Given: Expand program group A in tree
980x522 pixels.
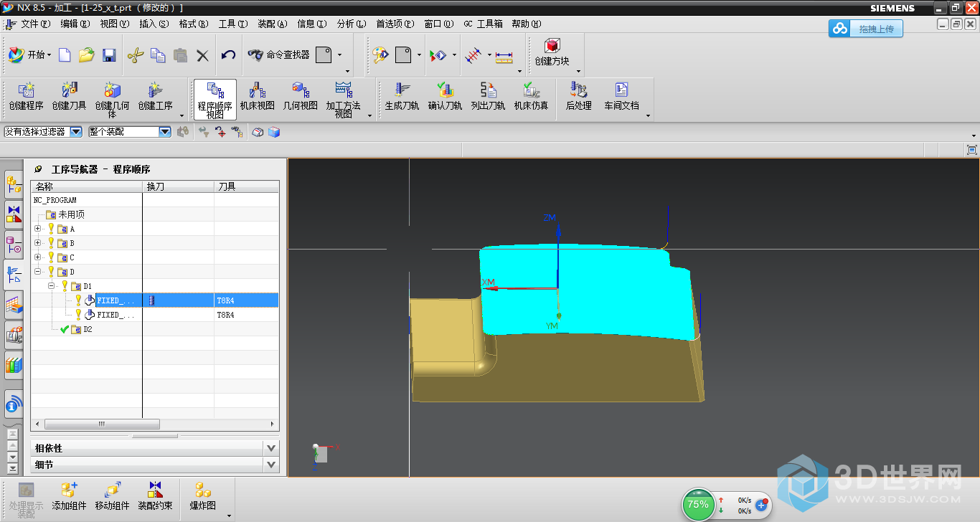Looking at the screenshot, I should pyautogui.click(x=38, y=229).
